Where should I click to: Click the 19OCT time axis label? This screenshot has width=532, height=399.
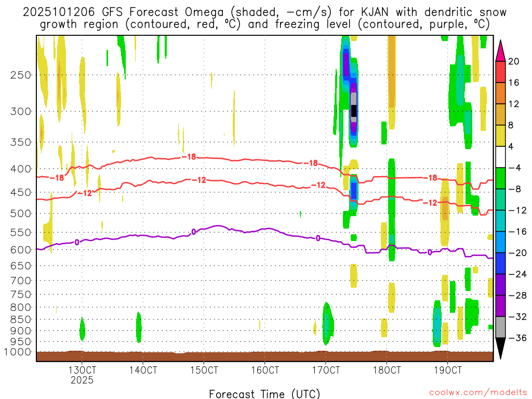[448, 370]
